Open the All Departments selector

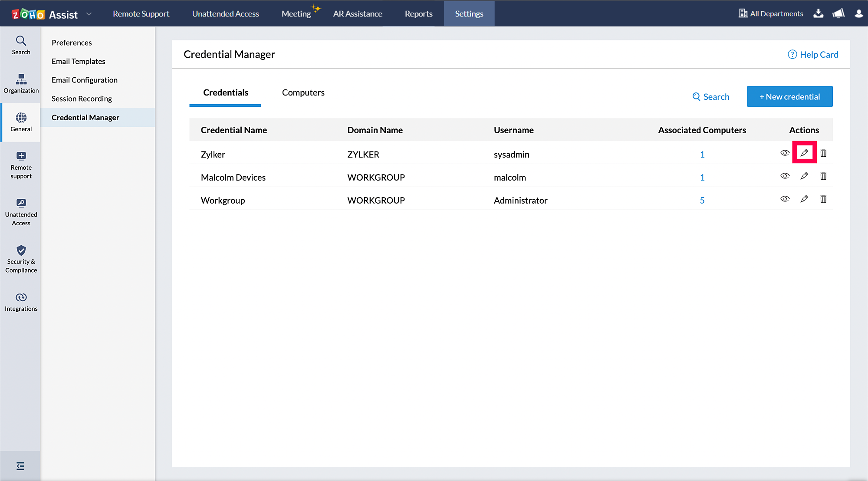point(771,13)
